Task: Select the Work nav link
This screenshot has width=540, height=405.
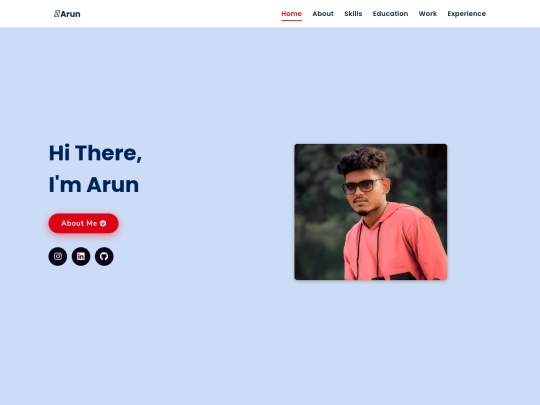Action: click(428, 14)
